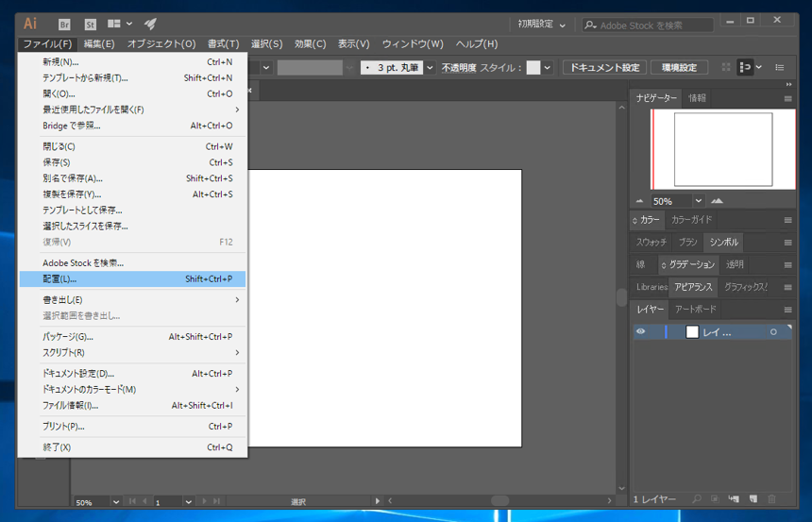Open the arrange documents layout icon

120,24
